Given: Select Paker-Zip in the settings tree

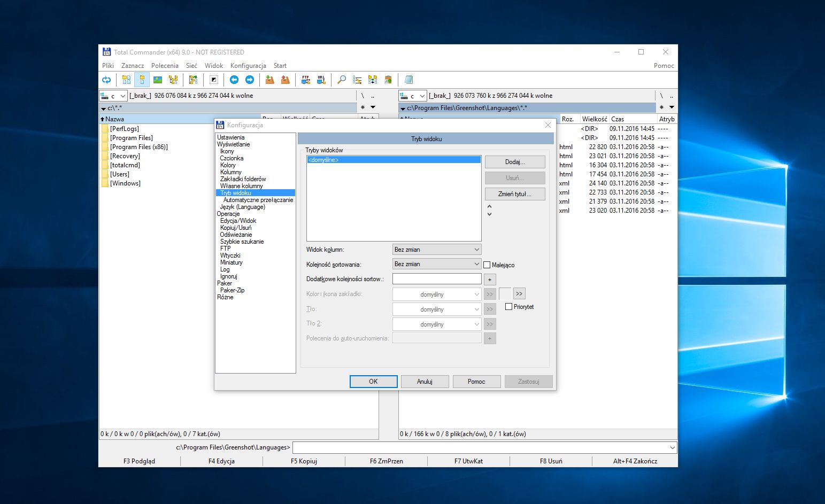Looking at the screenshot, I should point(232,290).
